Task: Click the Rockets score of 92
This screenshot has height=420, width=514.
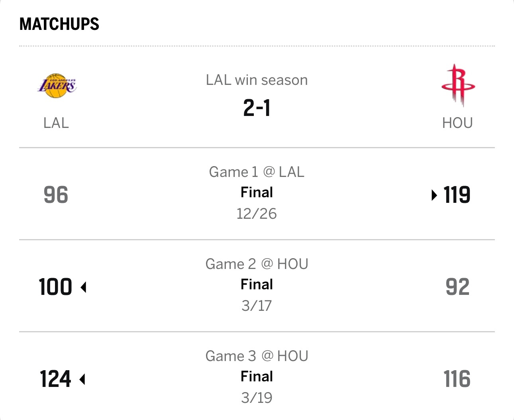Action: (457, 287)
